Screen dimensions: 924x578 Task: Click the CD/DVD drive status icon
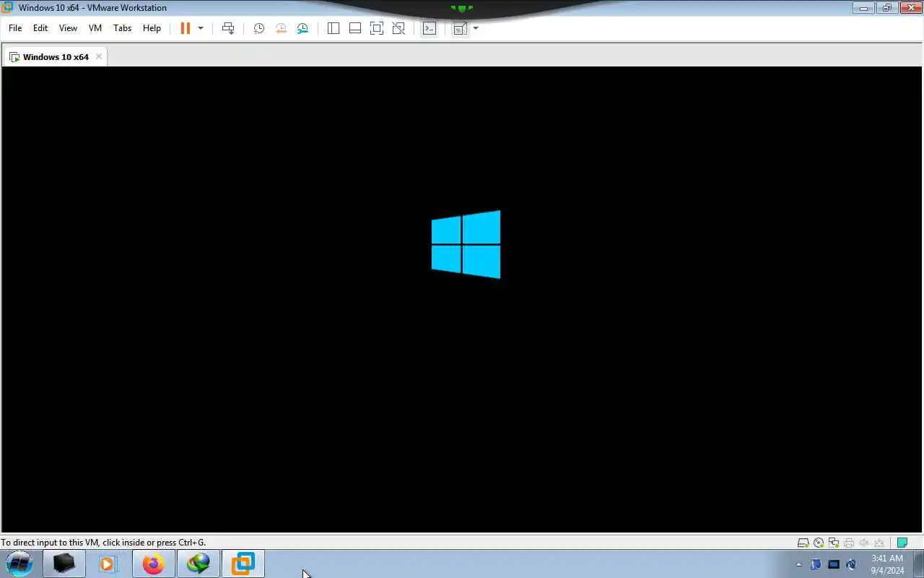[x=819, y=543]
